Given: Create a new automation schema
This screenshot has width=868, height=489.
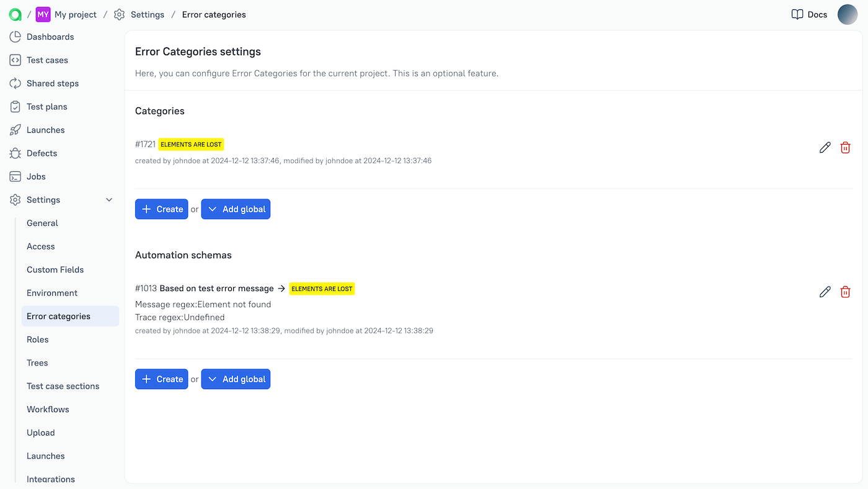Looking at the screenshot, I should 161,379.
